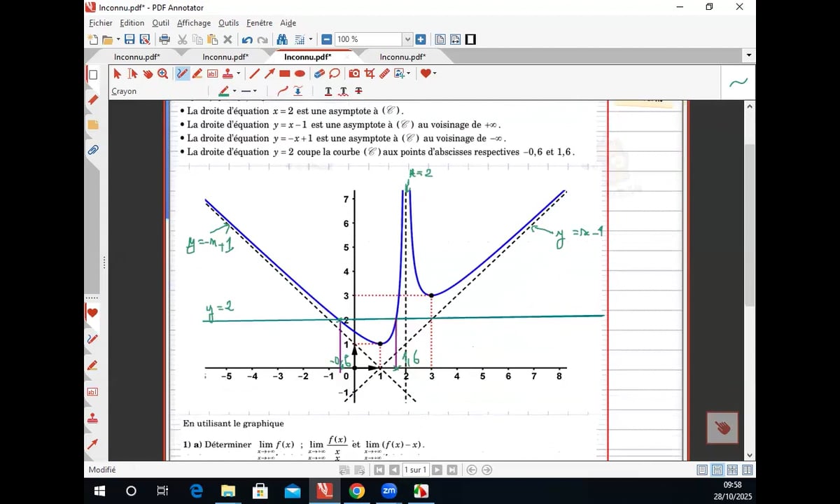The height and width of the screenshot is (504, 840).
Task: Select the Eraser tool
Action: pos(319,73)
